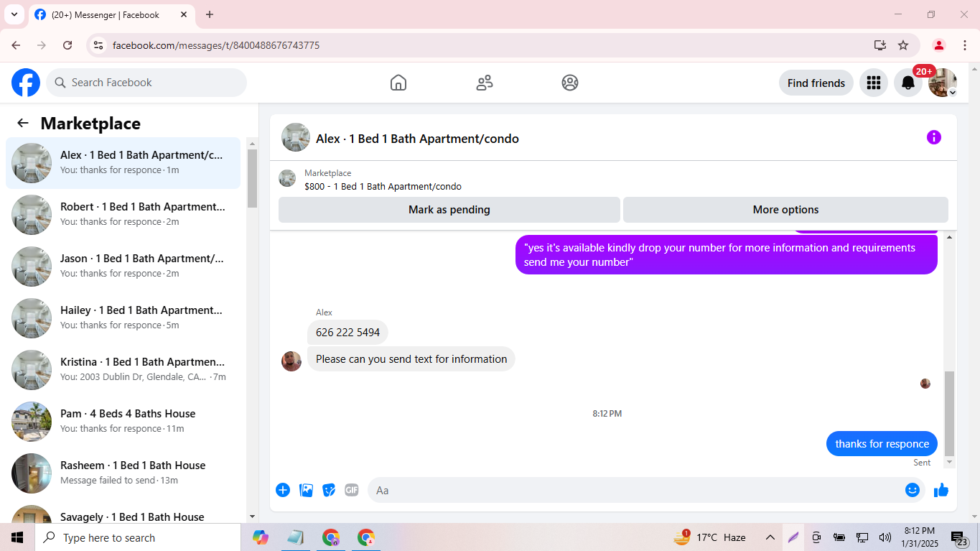Click the message text field
The image size is (980, 551).
pos(635,490)
